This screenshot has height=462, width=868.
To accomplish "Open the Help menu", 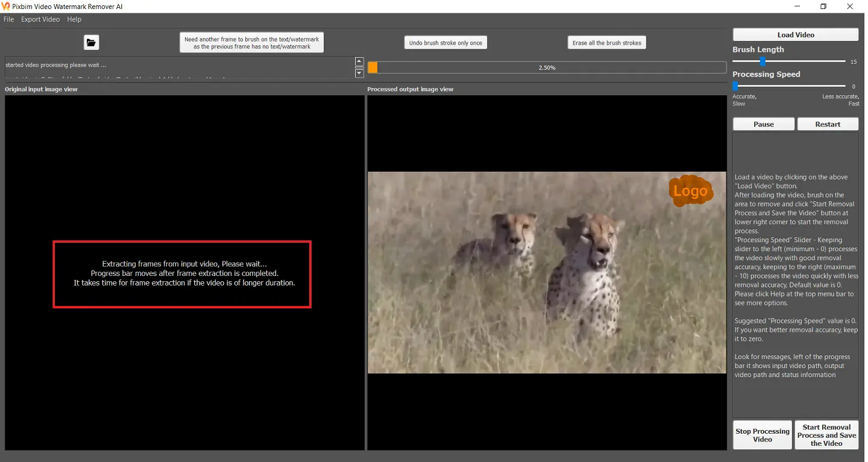I will [74, 19].
